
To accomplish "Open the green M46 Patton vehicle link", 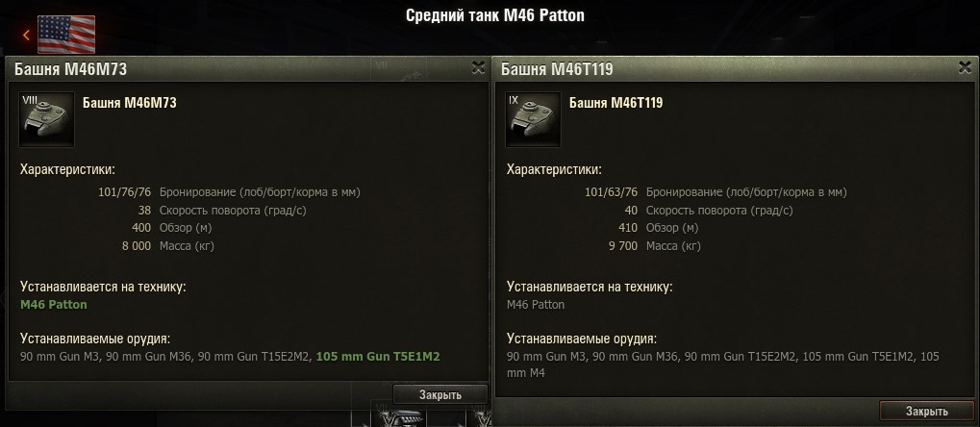I will (54, 305).
